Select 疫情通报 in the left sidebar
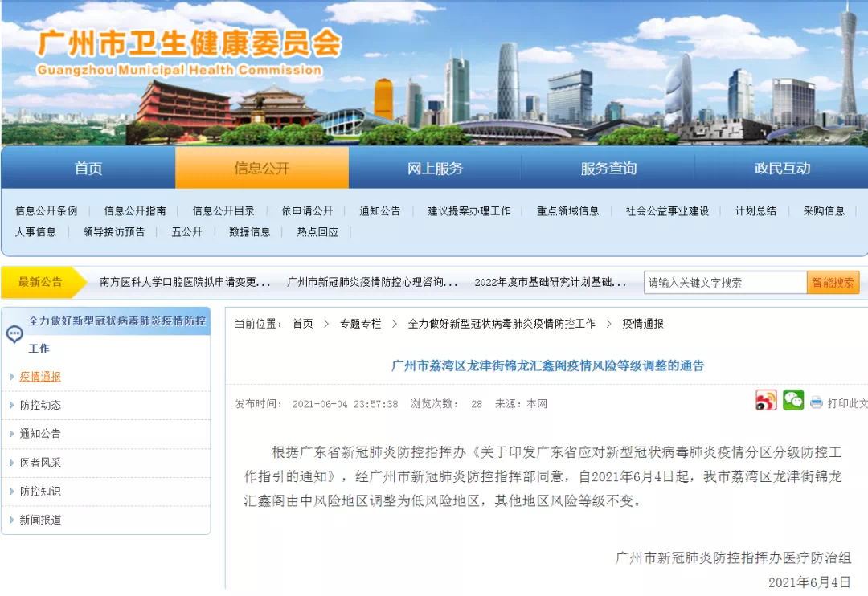This screenshot has height=596, width=868. point(40,377)
